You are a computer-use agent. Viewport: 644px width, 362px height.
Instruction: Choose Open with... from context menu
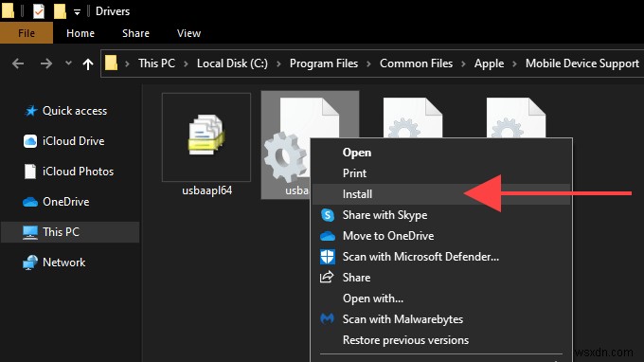pyautogui.click(x=441, y=299)
